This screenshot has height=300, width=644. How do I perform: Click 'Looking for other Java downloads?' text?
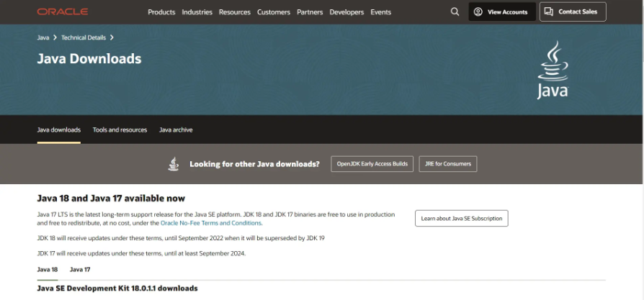pyautogui.click(x=254, y=164)
